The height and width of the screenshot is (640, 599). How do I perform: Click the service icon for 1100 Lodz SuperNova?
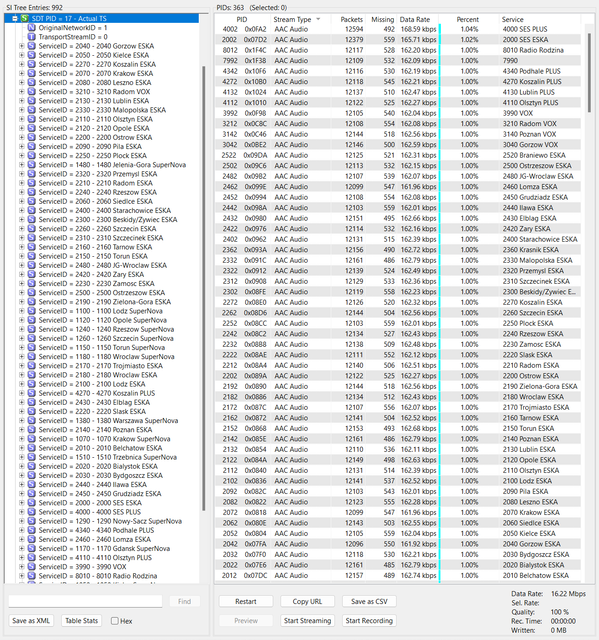(x=31, y=311)
